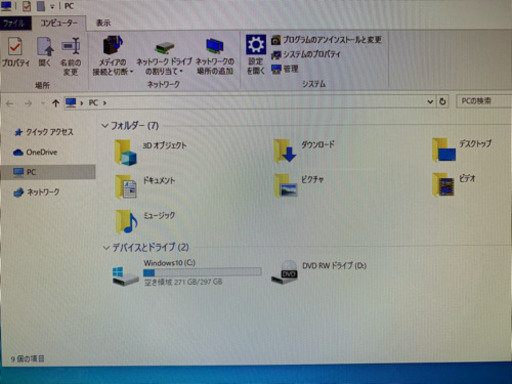The image size is (512, 384).
Task: Select the 3D Objects (3D オブジェクト) folder
Action: (x=151, y=152)
